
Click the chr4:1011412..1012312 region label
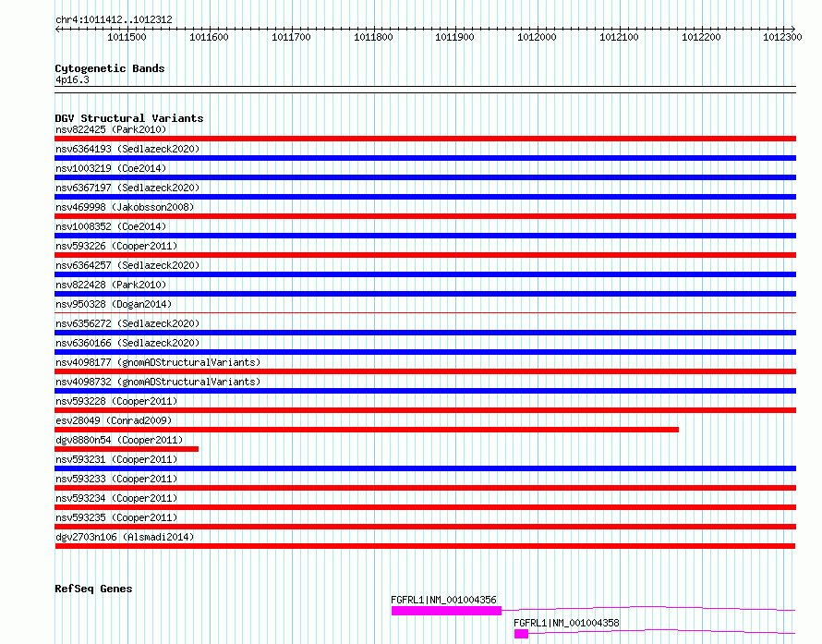point(114,19)
